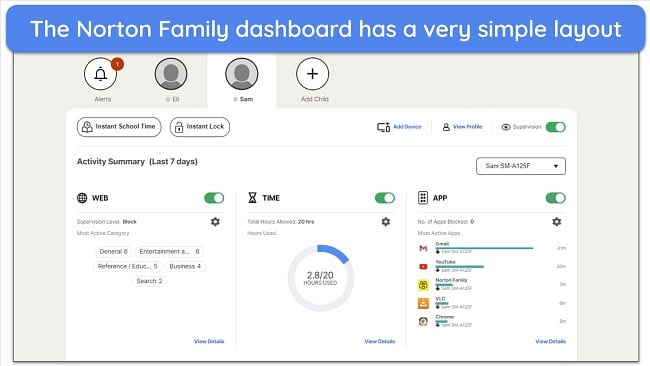The width and height of the screenshot is (650, 366).
Task: Open TIME settings gear
Action: [386, 222]
